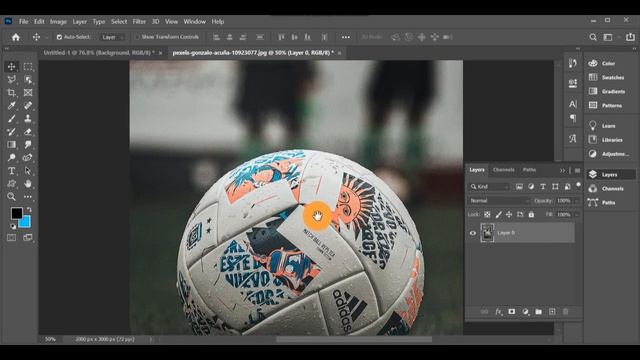Open the Window menu
This screenshot has width=640, height=360.
(x=195, y=22)
